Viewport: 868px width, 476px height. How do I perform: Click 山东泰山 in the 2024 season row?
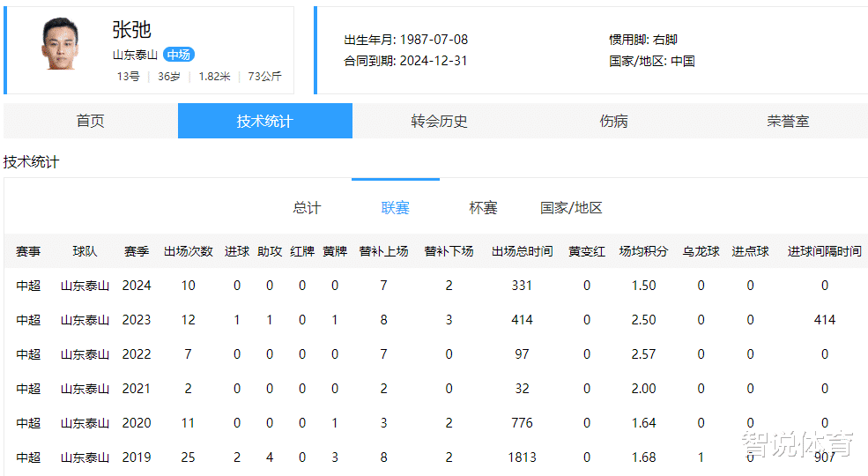click(85, 286)
